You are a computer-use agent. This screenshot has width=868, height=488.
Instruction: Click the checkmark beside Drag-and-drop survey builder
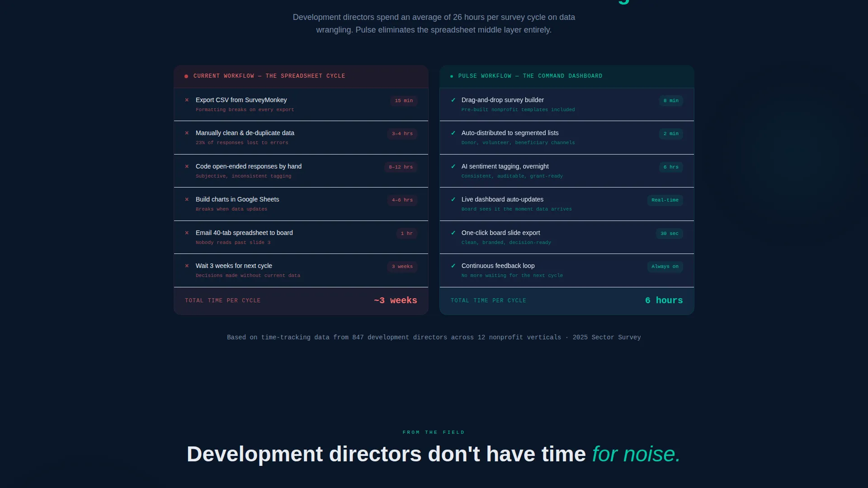(453, 100)
